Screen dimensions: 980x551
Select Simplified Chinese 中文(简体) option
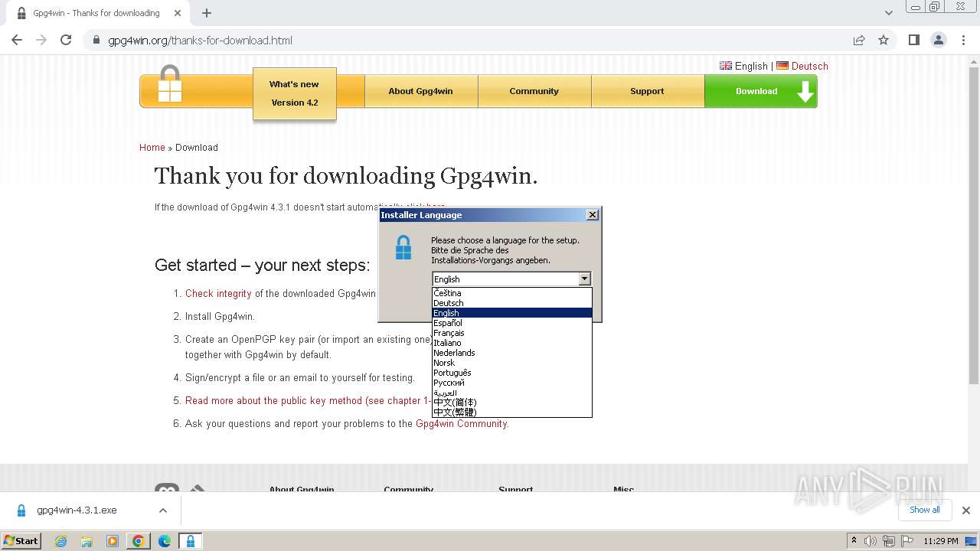pos(512,403)
